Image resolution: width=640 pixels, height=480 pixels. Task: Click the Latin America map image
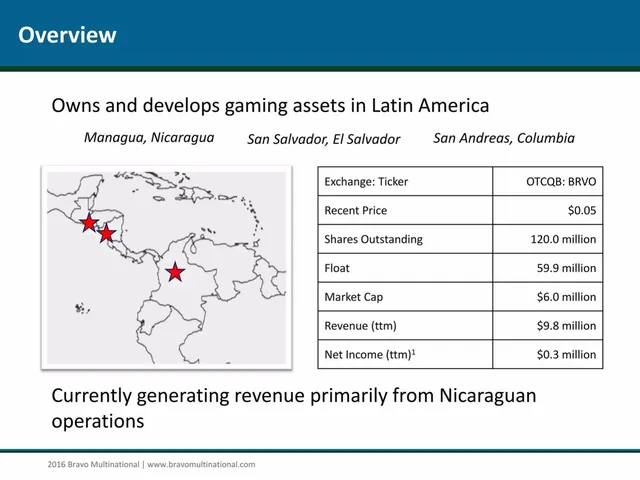tap(167, 268)
